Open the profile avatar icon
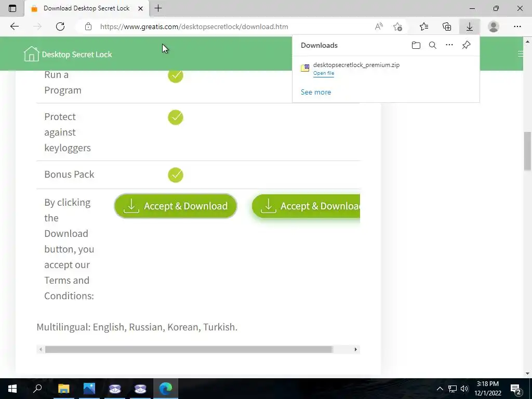Viewport: 532px width, 399px height. (494, 26)
